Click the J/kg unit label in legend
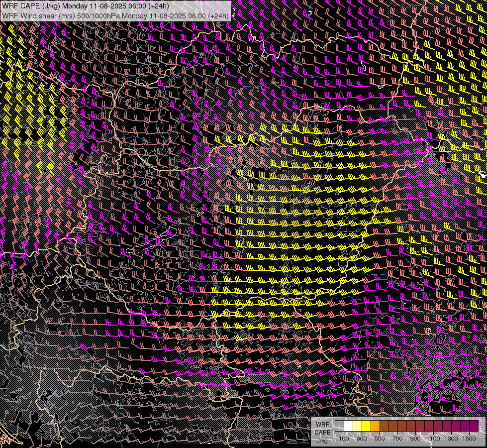487x448 pixels. pos(322,441)
